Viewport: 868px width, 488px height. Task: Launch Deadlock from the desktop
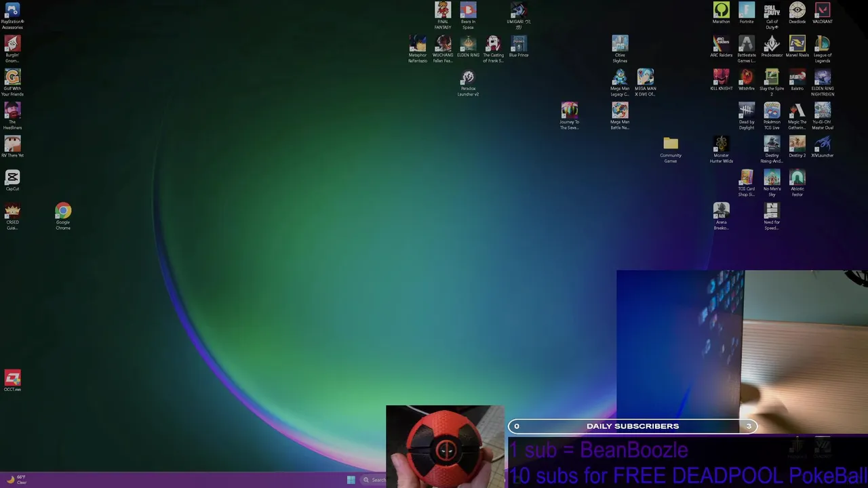coord(797,13)
